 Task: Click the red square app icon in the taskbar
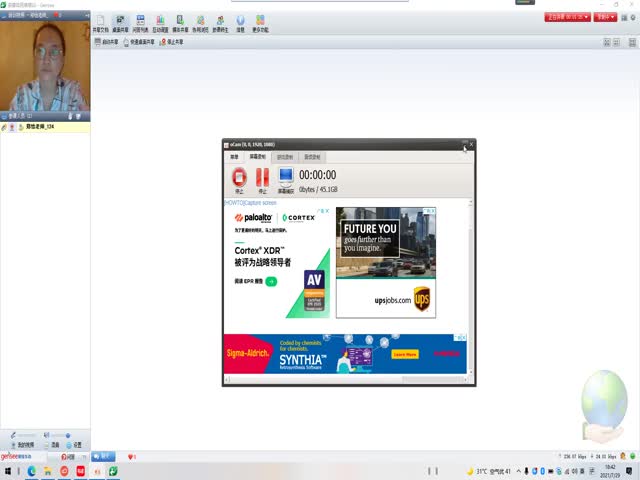coord(81,471)
